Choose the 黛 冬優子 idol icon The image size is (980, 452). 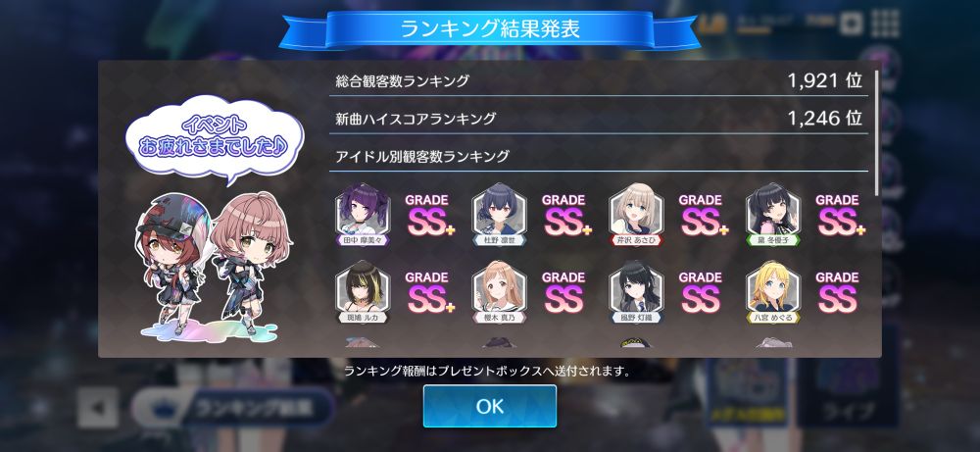773,215
